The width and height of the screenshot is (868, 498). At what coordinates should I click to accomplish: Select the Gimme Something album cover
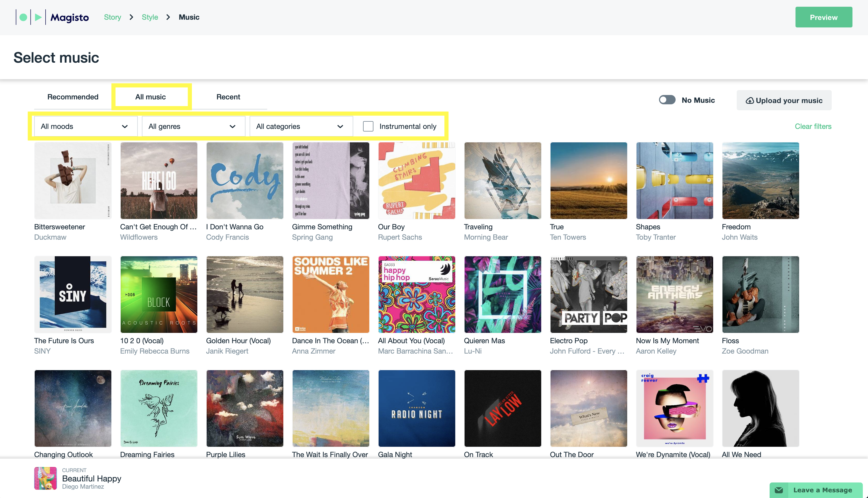[330, 181]
